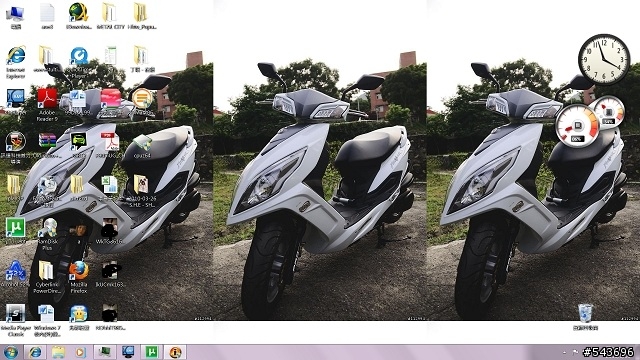
Task: Open the blue monitor taskbar button
Action: tap(128, 352)
